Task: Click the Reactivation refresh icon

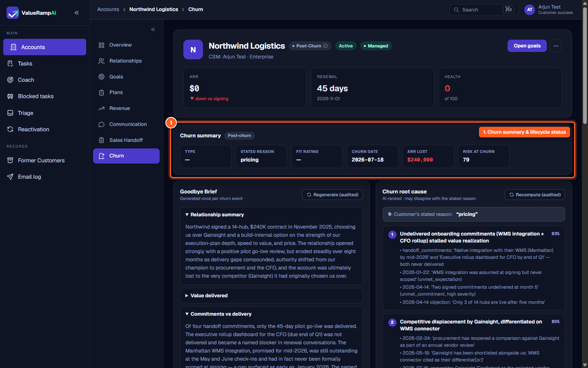Action: [10, 129]
